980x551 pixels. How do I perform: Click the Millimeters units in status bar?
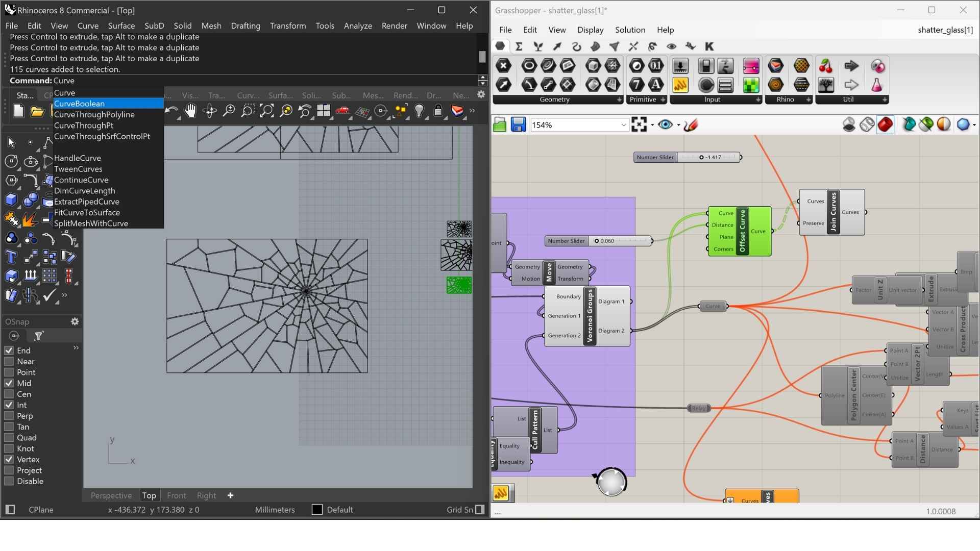click(x=275, y=510)
